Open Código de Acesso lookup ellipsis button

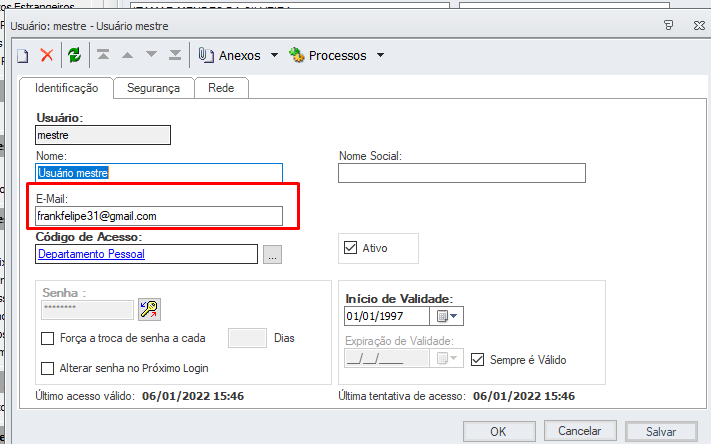(x=272, y=254)
